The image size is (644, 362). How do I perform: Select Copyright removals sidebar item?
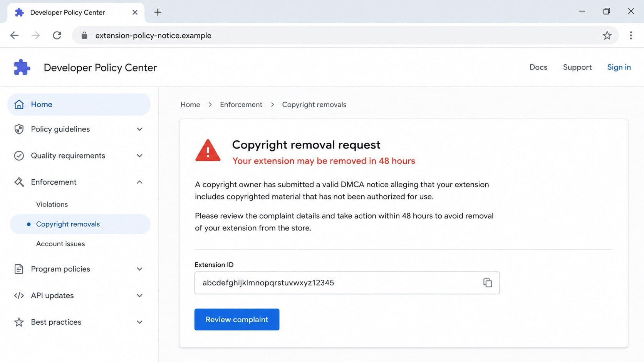coord(80,224)
